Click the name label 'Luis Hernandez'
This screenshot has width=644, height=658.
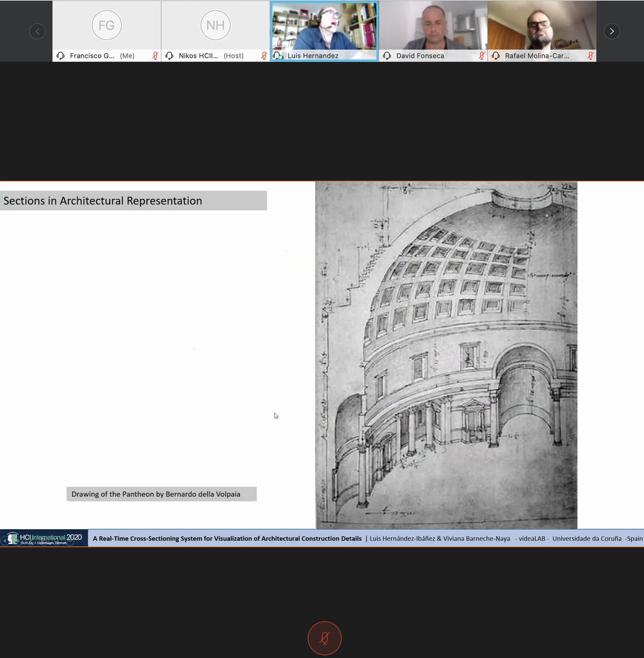click(313, 55)
